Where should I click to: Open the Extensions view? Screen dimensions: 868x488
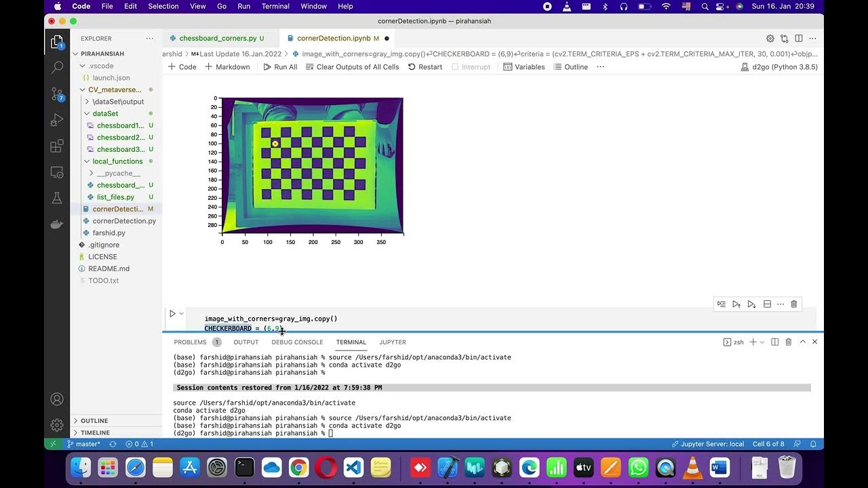click(57, 146)
